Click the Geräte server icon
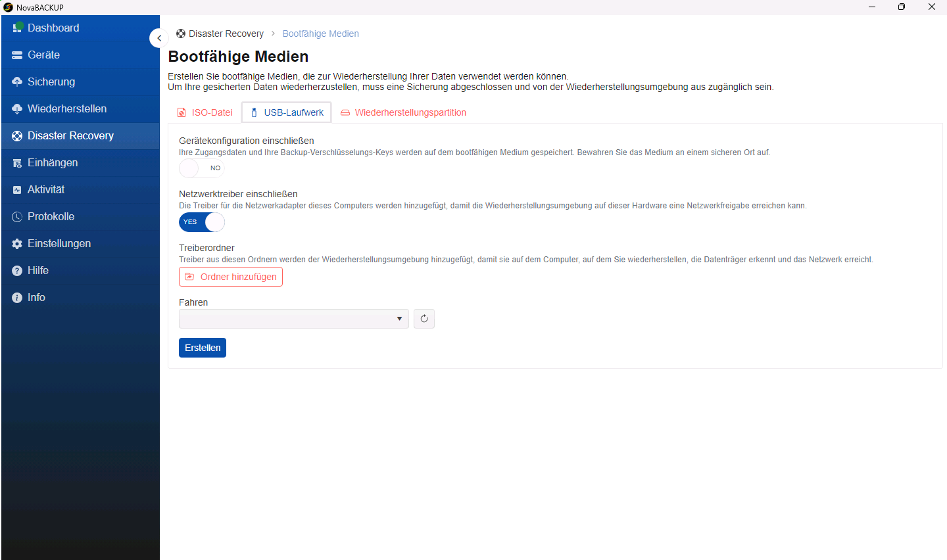 (x=17, y=55)
